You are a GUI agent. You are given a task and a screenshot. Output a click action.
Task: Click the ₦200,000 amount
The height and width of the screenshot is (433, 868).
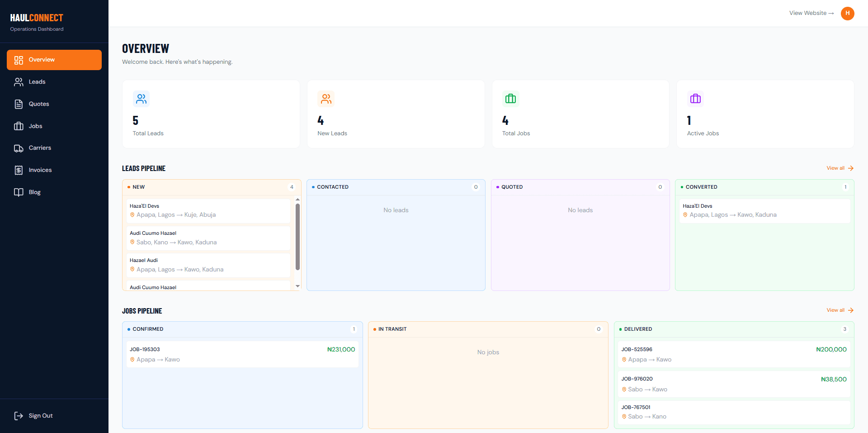tap(831, 350)
